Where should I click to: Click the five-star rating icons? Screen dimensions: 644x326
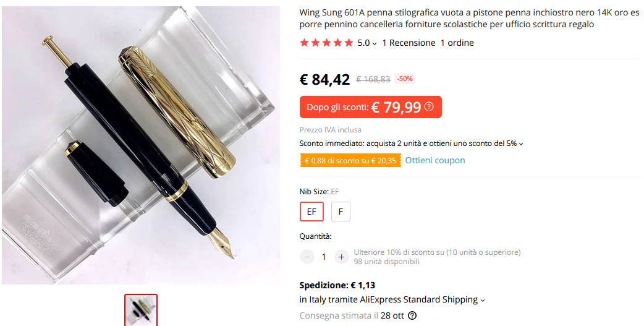click(326, 43)
